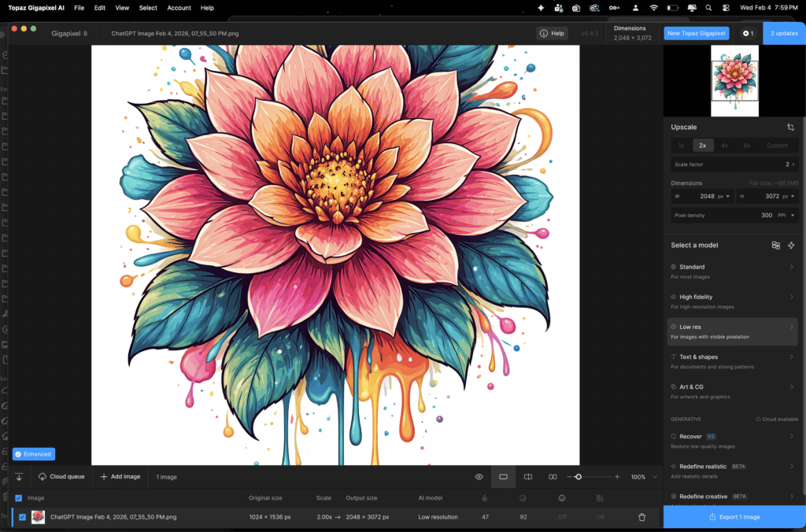806x532 pixels.
Task: Expand the Art & CG model options
Action: point(791,387)
